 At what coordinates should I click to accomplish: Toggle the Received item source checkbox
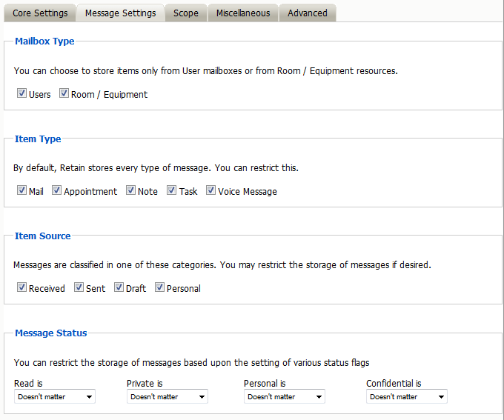21,288
